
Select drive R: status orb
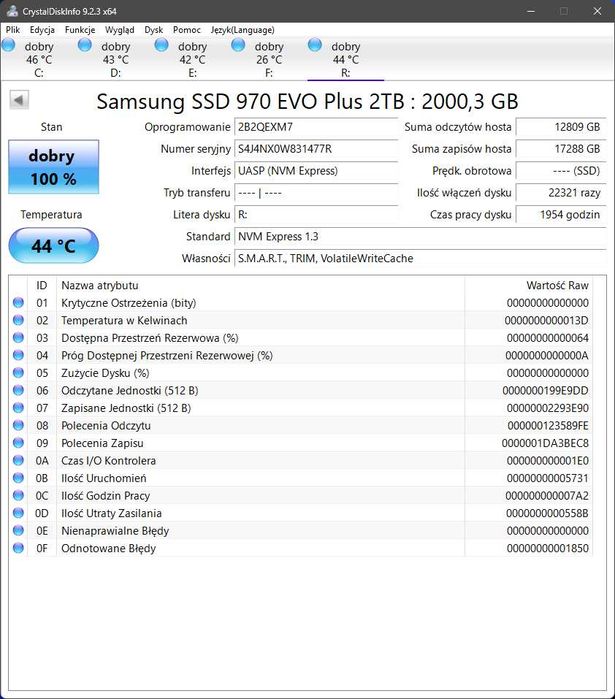(x=315, y=45)
